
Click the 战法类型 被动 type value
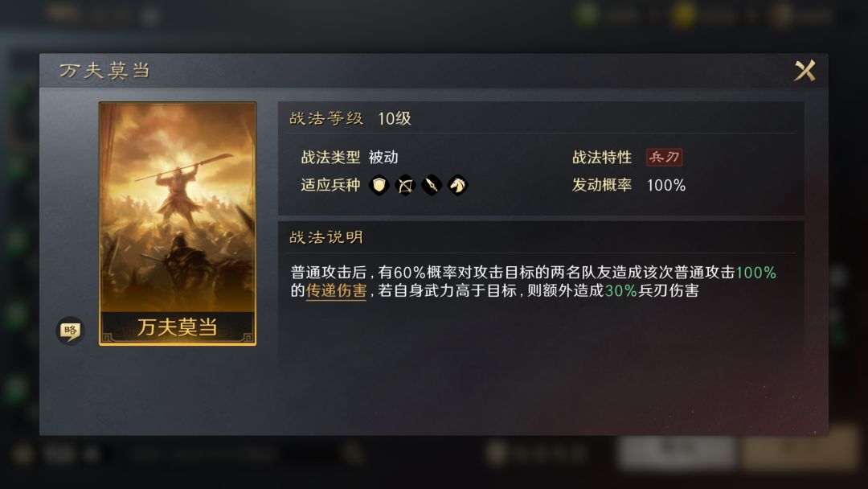tap(383, 158)
